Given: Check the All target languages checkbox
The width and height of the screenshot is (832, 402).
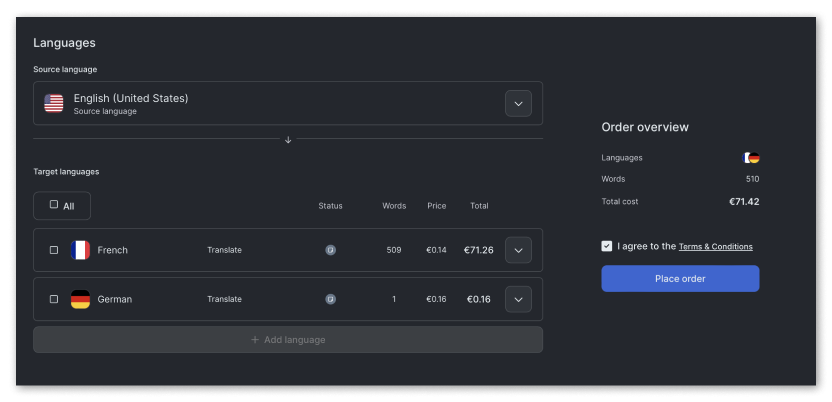Looking at the screenshot, I should click(x=54, y=204).
